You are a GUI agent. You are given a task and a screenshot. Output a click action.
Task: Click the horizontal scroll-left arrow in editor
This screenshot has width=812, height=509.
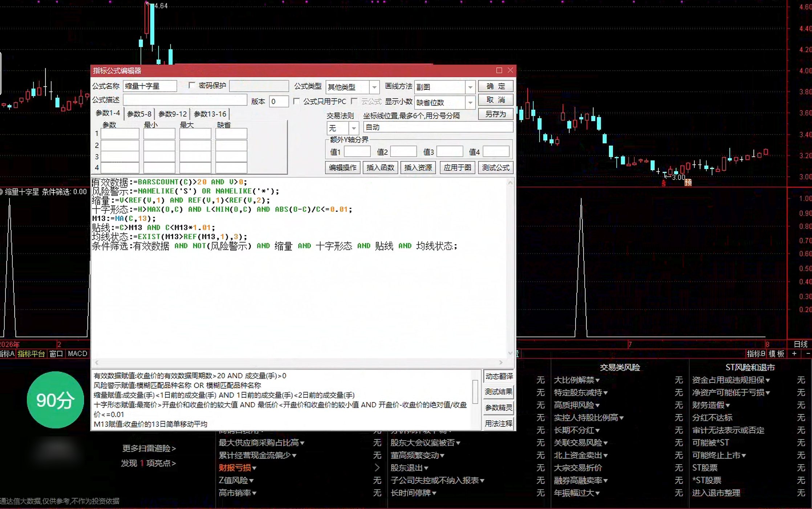[x=97, y=362]
